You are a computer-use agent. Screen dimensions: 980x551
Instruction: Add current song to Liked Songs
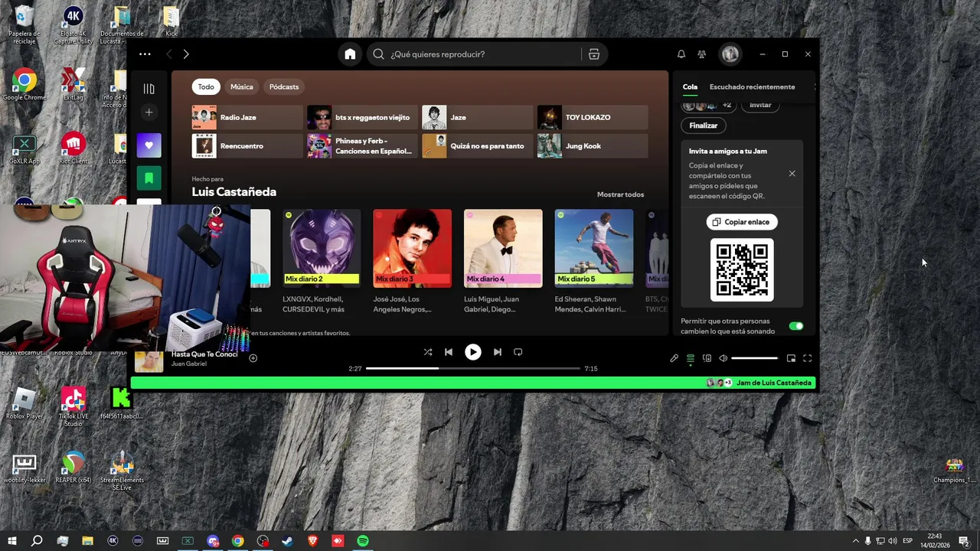click(x=253, y=357)
